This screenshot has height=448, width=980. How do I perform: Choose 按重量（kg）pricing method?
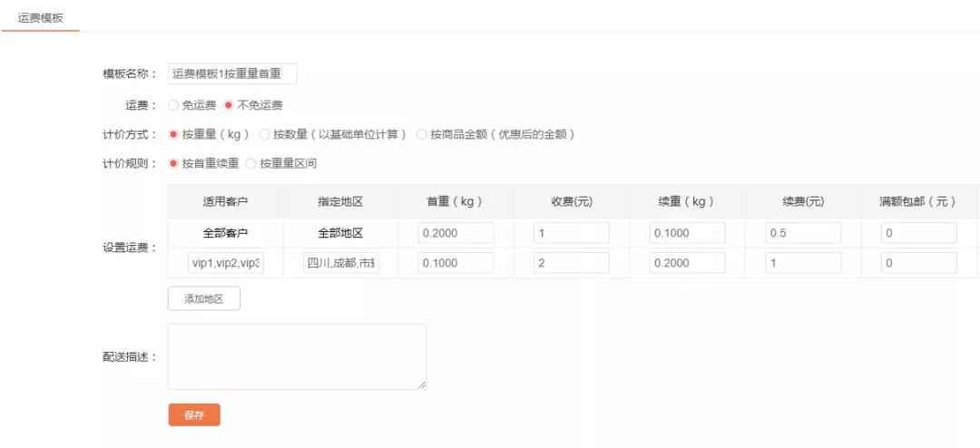pyautogui.click(x=174, y=134)
